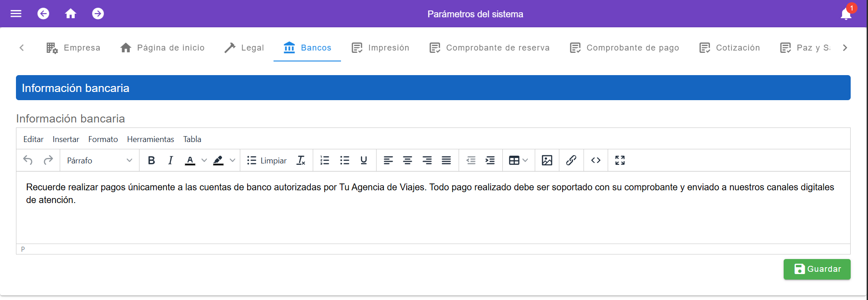Expand the text color picker arrow
This screenshot has width=868, height=300.
tap(204, 160)
